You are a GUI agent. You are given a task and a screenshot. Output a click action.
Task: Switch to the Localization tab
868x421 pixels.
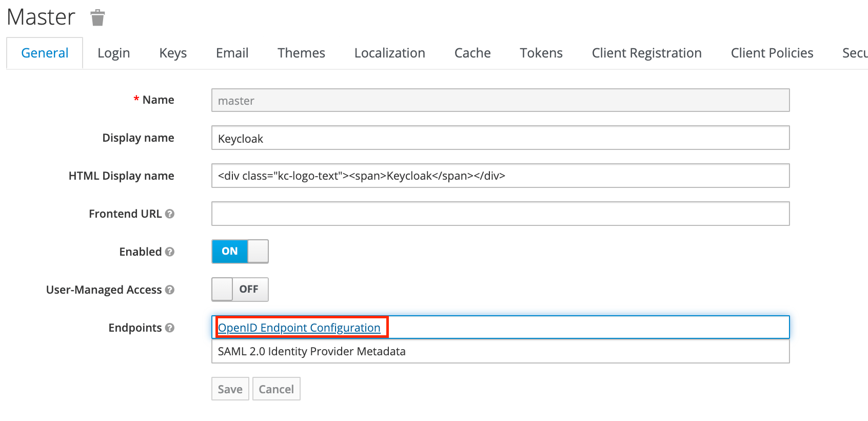(x=389, y=53)
